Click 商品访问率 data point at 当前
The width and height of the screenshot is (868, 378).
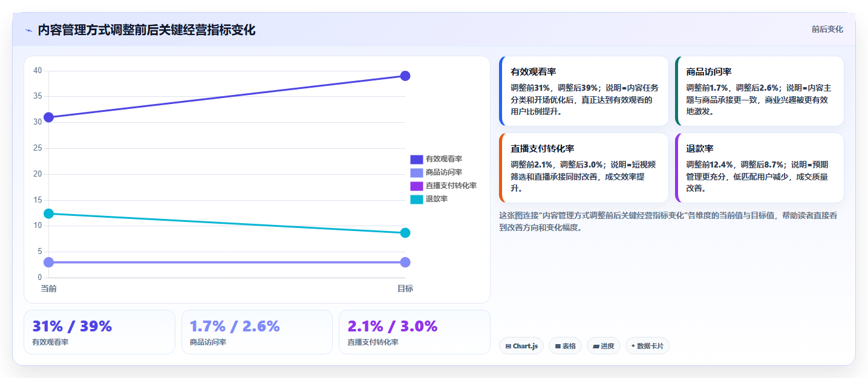[48, 262]
